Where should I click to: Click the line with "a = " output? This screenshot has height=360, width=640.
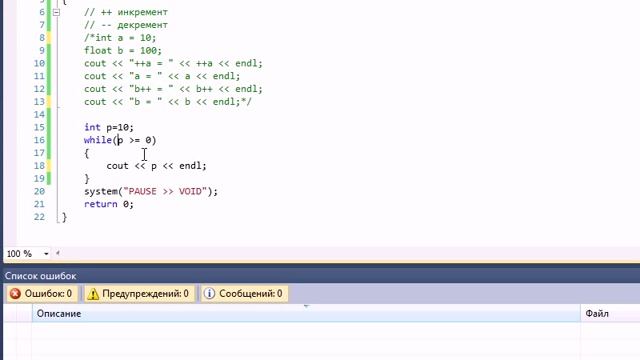tap(162, 76)
